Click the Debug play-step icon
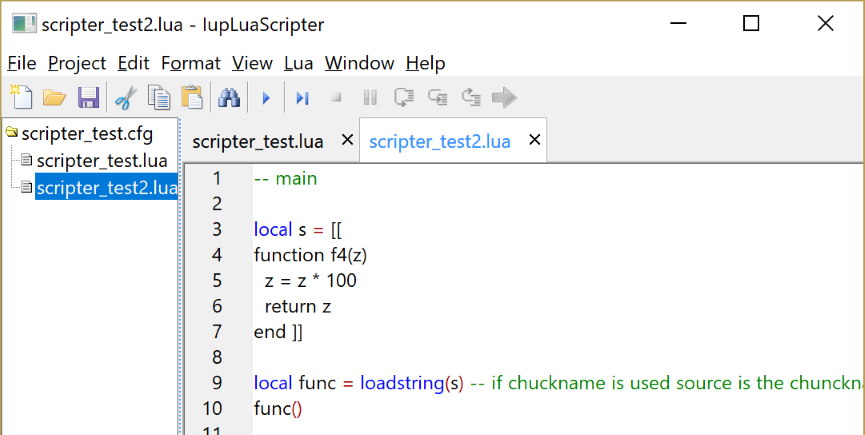The width and height of the screenshot is (865, 435). [x=302, y=97]
